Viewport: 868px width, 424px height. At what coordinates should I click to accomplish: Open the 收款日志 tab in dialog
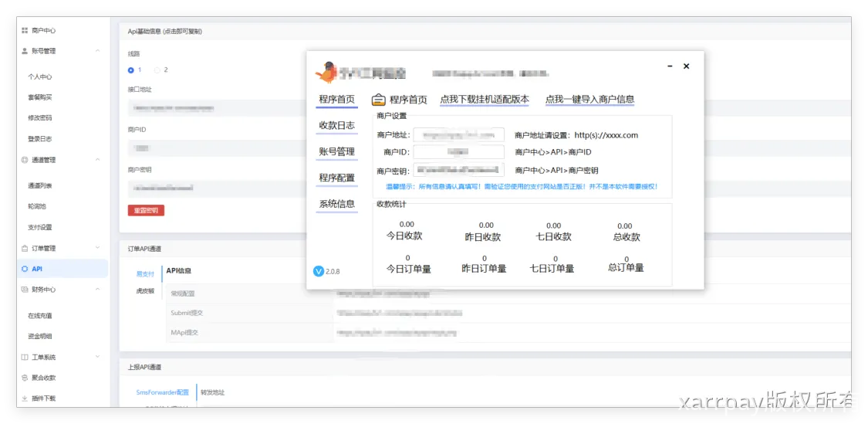coord(336,126)
